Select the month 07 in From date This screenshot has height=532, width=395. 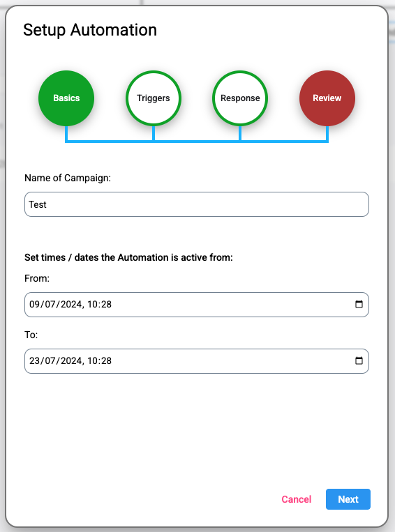[50, 304]
